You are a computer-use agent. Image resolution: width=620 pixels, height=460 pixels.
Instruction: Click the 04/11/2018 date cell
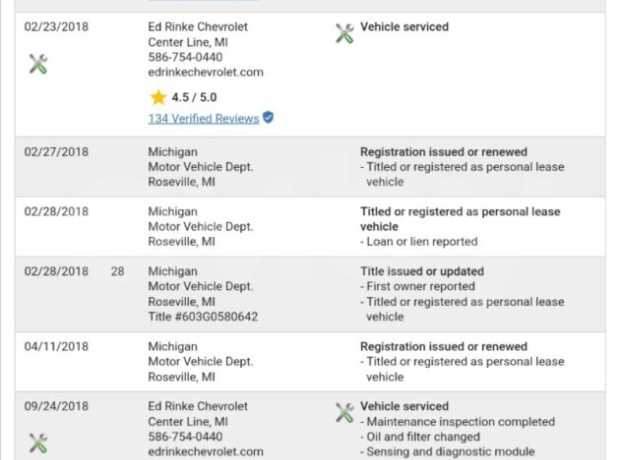pyautogui.click(x=56, y=346)
